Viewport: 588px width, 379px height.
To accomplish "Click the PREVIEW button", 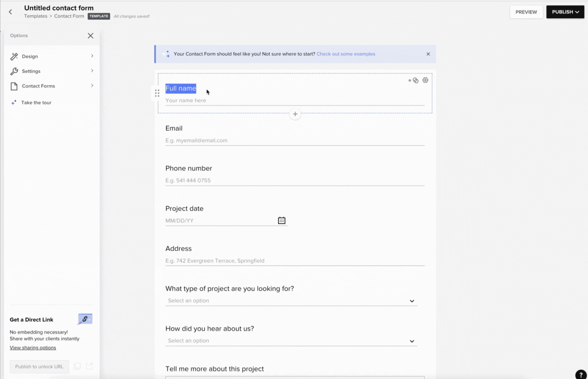I will 526,12.
